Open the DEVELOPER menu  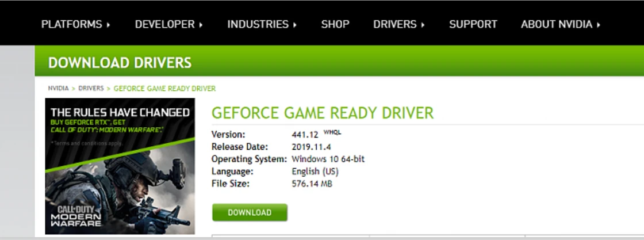point(169,24)
